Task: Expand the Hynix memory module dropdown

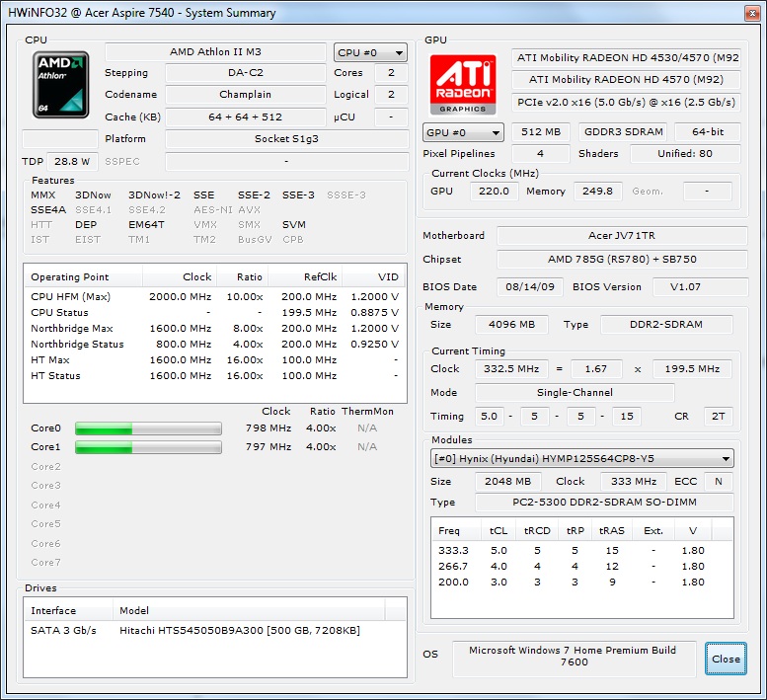Action: 581,458
